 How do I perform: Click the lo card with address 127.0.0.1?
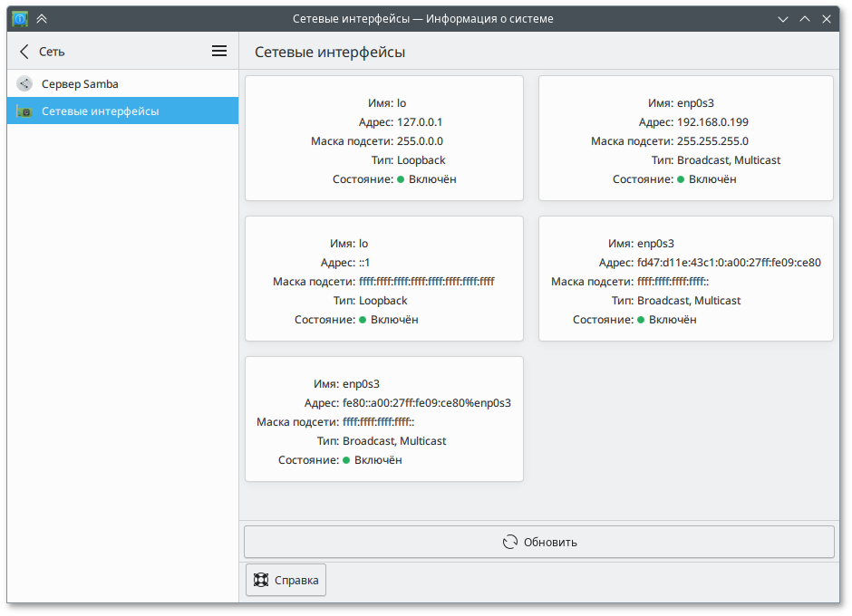[x=384, y=138]
